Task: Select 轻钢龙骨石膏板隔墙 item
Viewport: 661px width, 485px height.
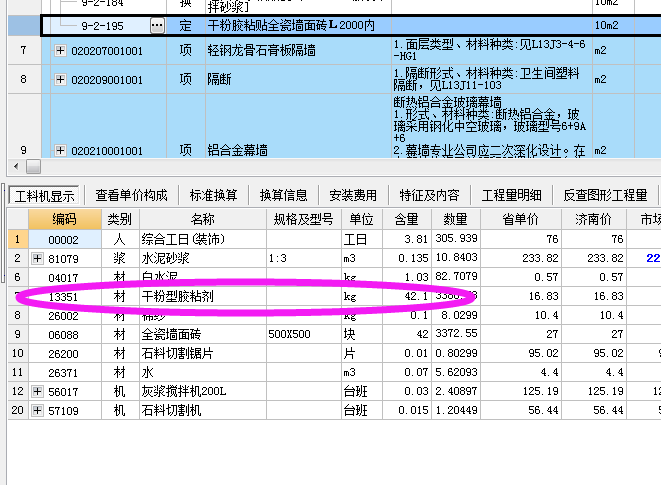Action: point(298,51)
